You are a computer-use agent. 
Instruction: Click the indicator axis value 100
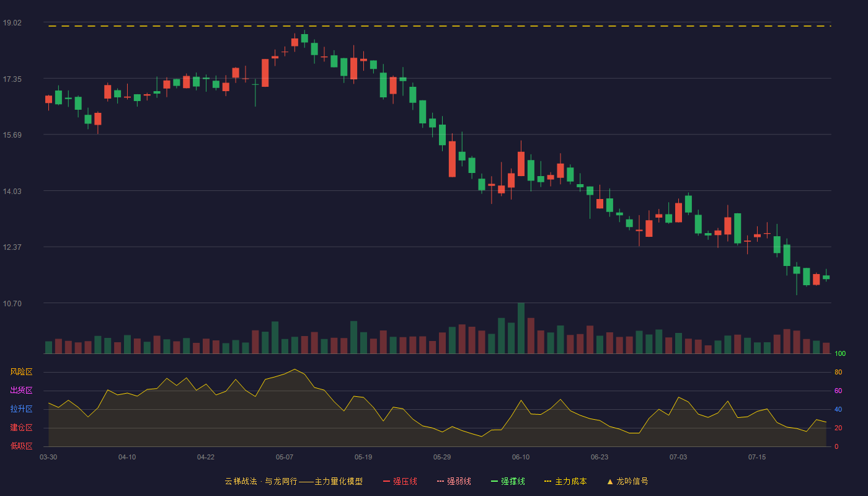840,354
